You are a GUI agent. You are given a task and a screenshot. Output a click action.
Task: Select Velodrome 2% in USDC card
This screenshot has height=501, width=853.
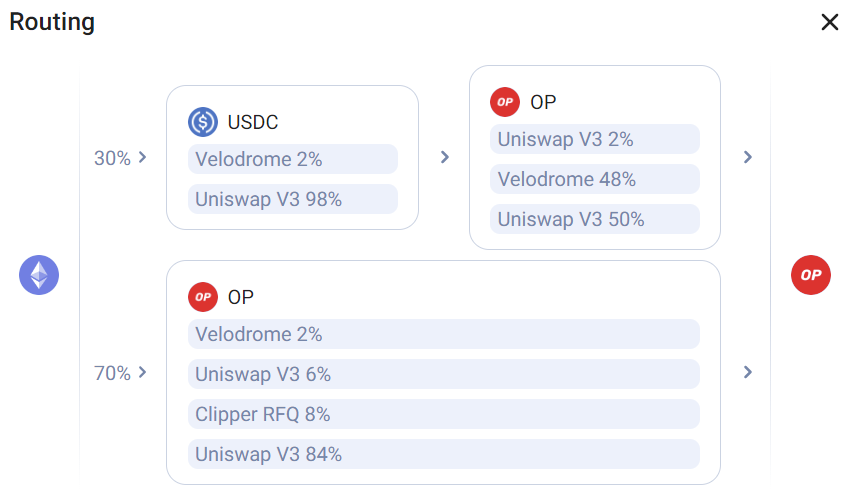coord(292,159)
